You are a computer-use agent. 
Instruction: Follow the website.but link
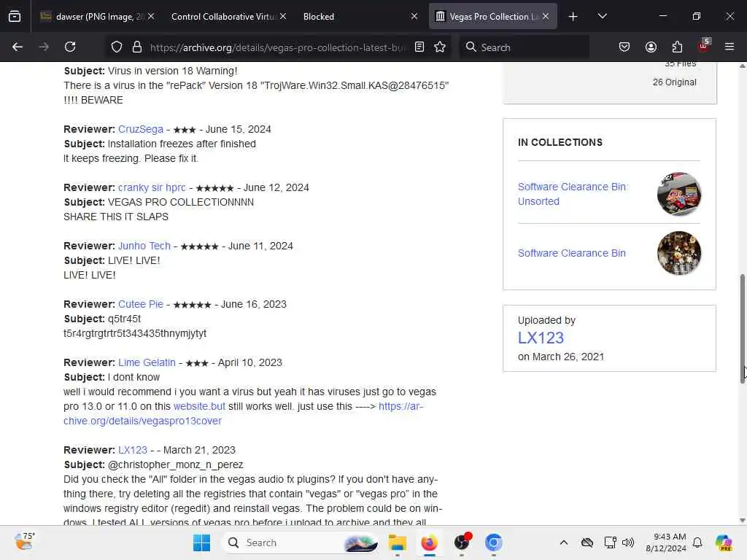[x=199, y=406]
